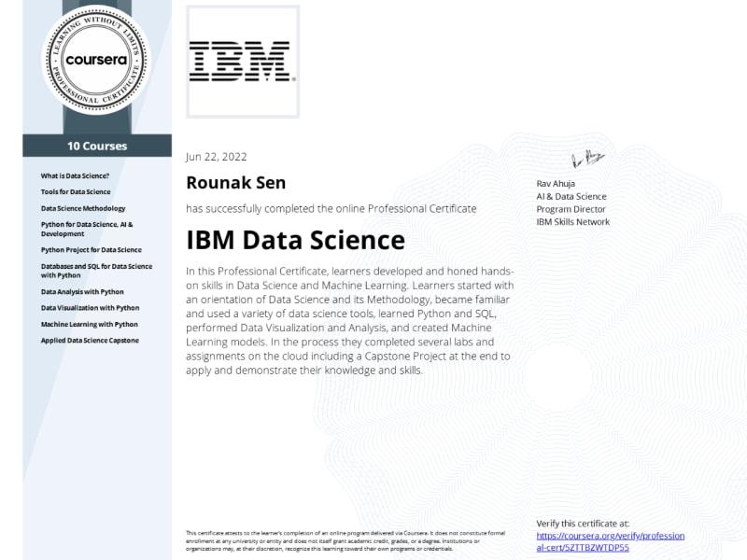Open the coursera.org certificate verification link
Screen dimensions: 747x560
pos(611,541)
